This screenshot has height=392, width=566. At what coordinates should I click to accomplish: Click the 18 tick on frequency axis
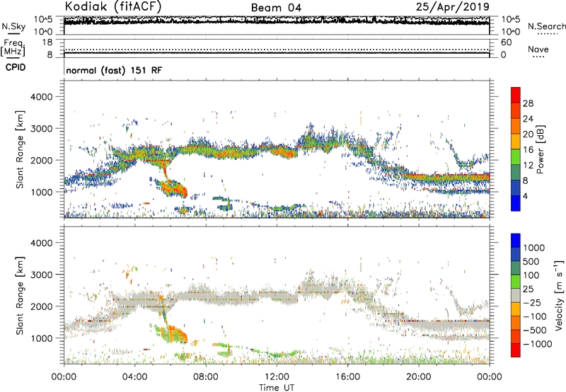point(47,42)
